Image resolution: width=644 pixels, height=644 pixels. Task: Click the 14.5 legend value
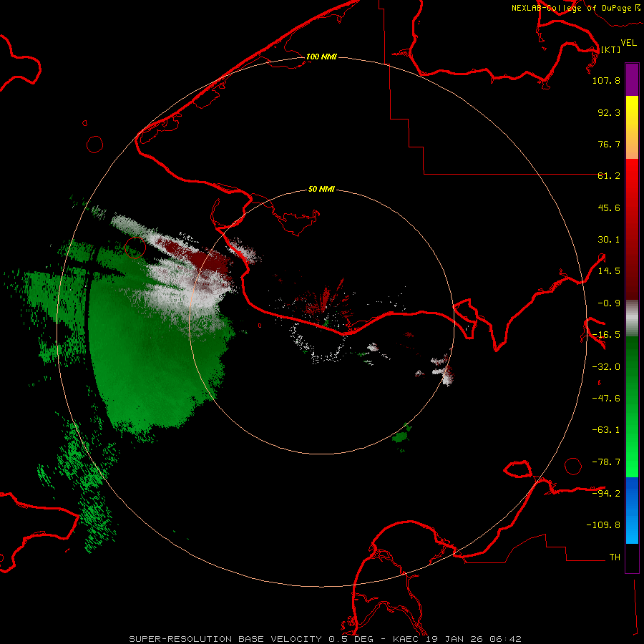(x=609, y=271)
